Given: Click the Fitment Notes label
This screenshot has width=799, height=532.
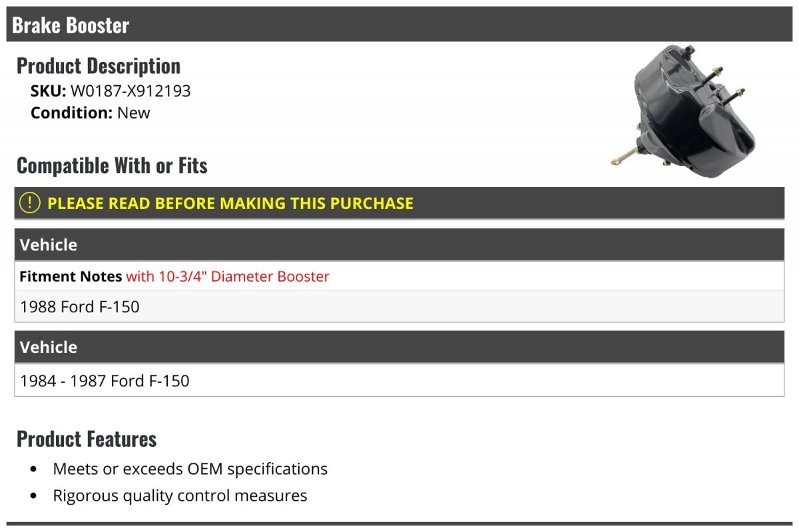Looking at the screenshot, I should 71,276.
